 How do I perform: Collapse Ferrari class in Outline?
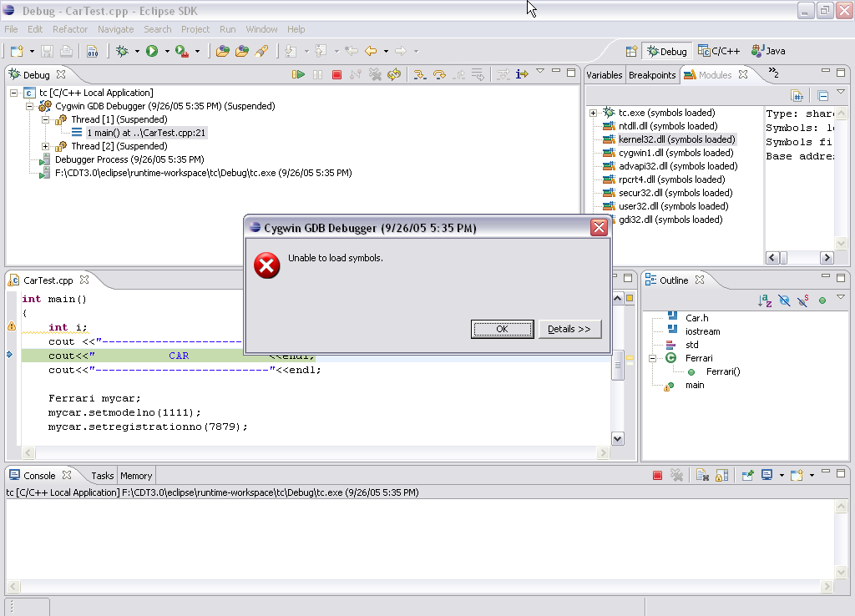652,359
